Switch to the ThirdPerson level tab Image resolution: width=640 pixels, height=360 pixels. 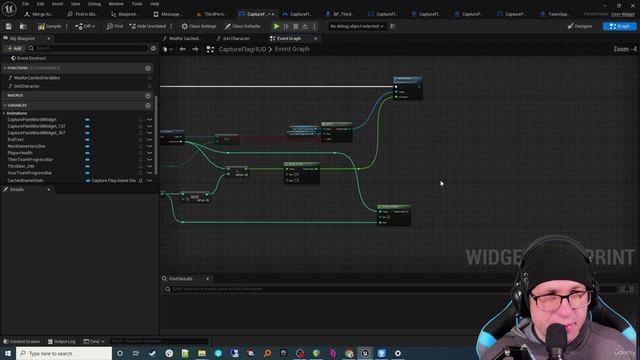tap(211, 14)
